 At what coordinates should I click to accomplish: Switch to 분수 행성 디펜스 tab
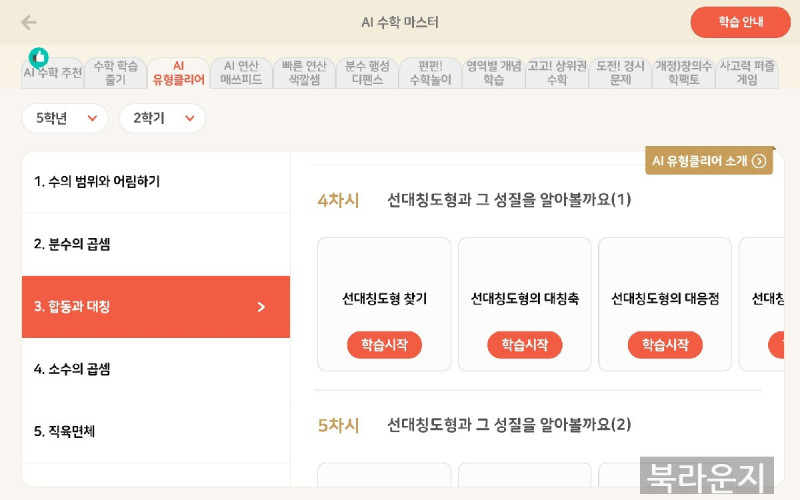[367, 73]
